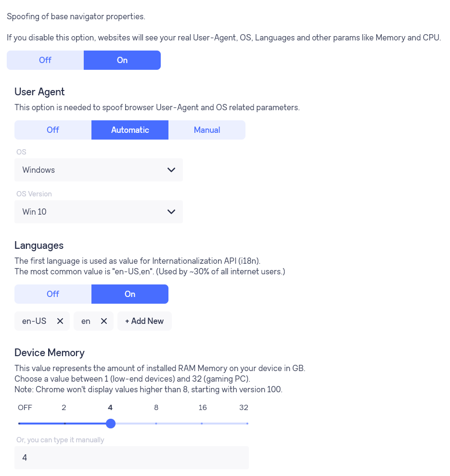
Task: Turn on navigator spoofing
Action: tap(122, 60)
